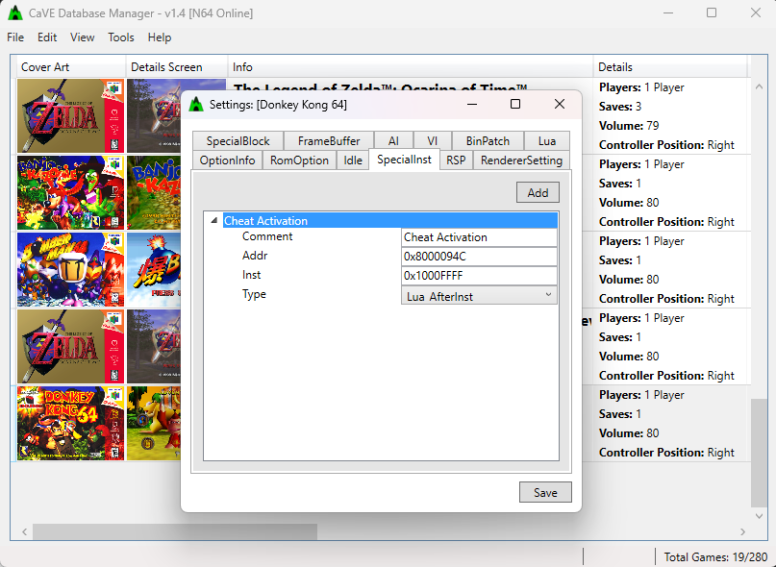Viewport: 776px width, 567px height.
Task: Click the horizontal scrollbar right arrow
Action: (x=742, y=532)
